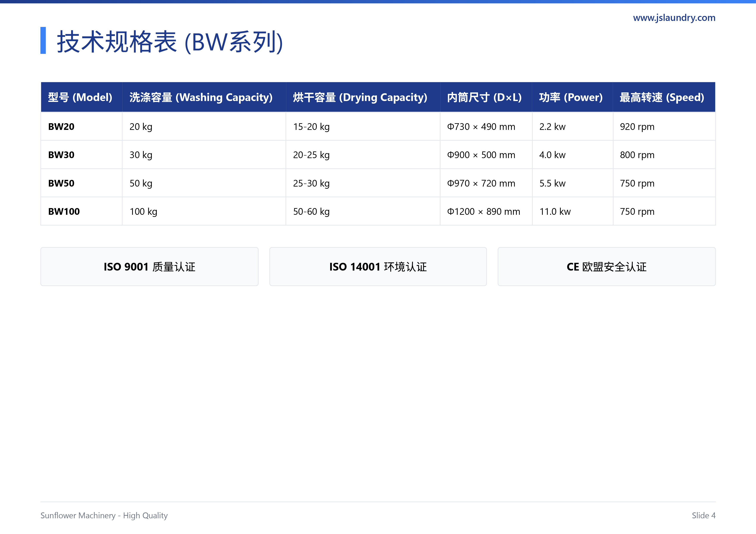756x534 pixels.
Task: Click the Drying Capacity column header
Action: [363, 97]
